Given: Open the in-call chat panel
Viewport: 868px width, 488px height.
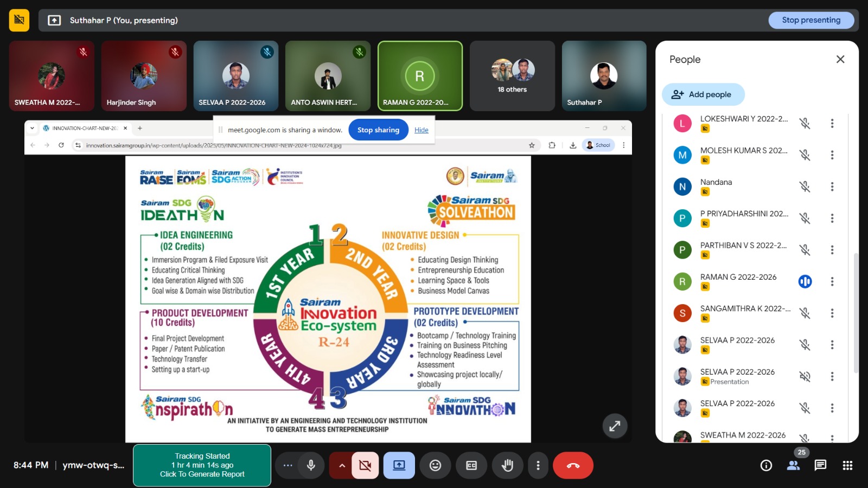Looking at the screenshot, I should point(820,465).
